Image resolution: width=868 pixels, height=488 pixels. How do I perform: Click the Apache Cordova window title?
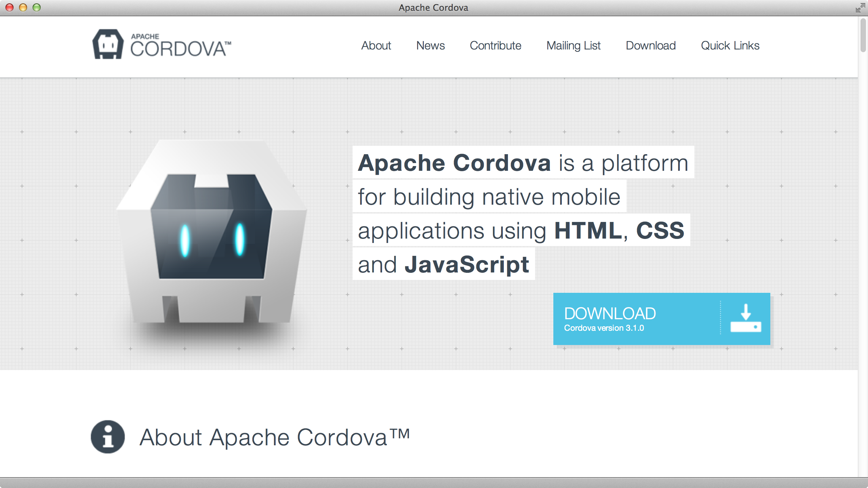pyautogui.click(x=433, y=7)
